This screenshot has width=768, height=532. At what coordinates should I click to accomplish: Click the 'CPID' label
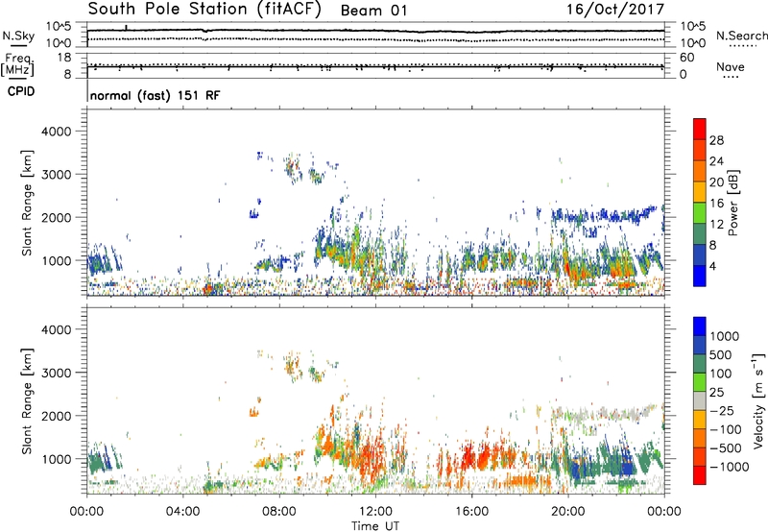pyautogui.click(x=21, y=91)
